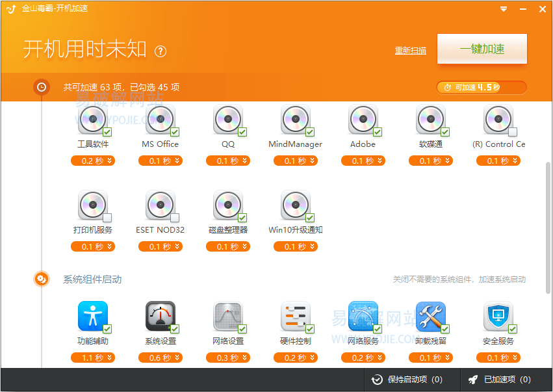
Task: Click the Kingsoft logo in the title bar
Action: pos(11,9)
